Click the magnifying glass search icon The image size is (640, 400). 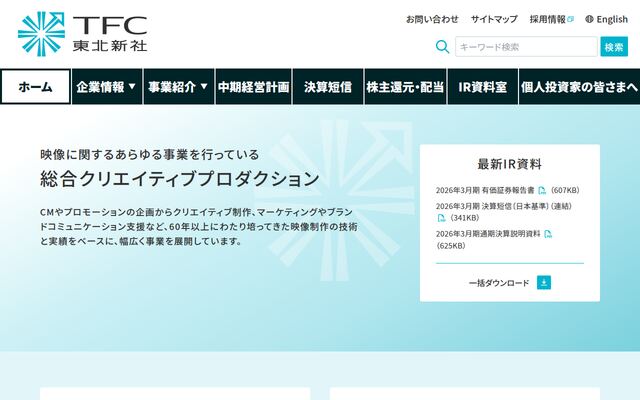[442, 47]
